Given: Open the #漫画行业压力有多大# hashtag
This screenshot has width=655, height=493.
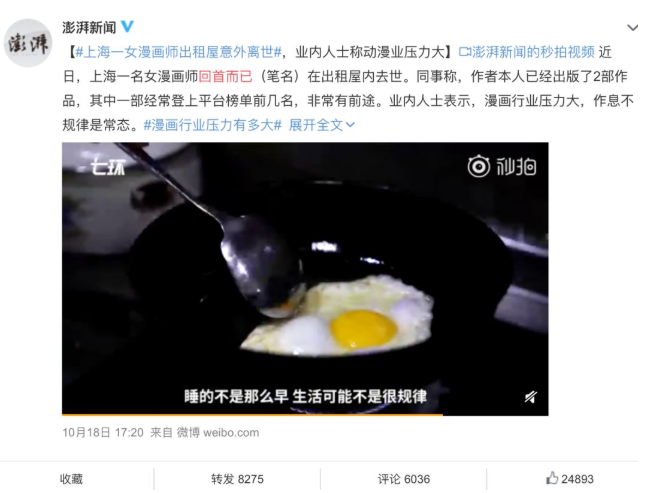Looking at the screenshot, I should (213, 125).
